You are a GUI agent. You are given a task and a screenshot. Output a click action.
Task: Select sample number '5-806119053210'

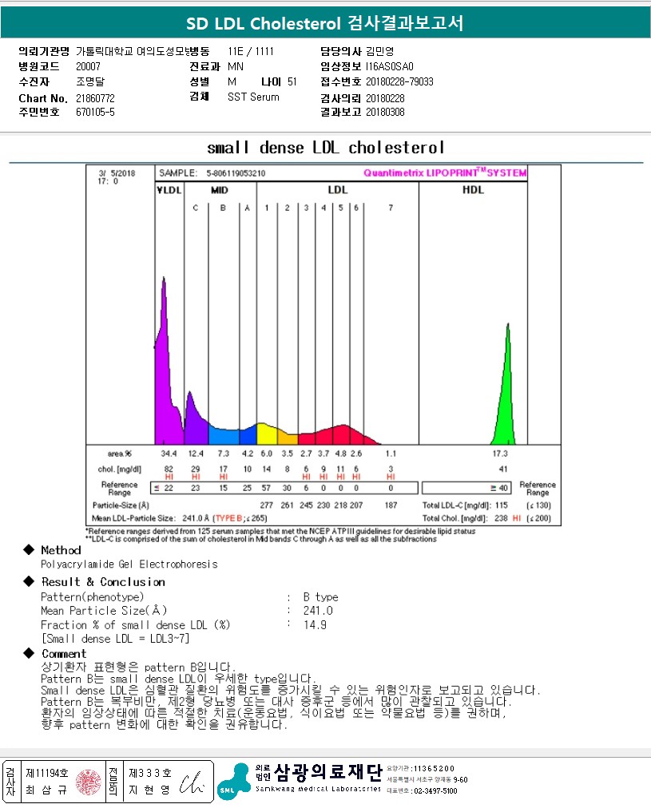[x=236, y=173]
